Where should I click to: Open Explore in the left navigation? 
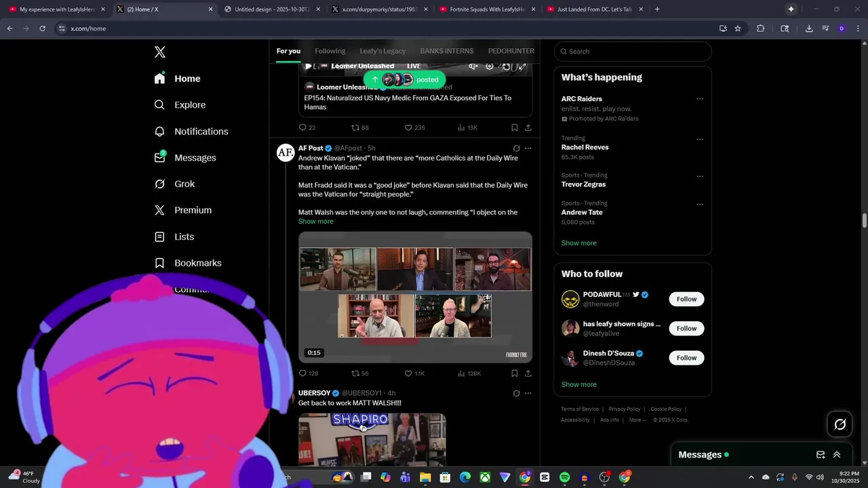180,105
